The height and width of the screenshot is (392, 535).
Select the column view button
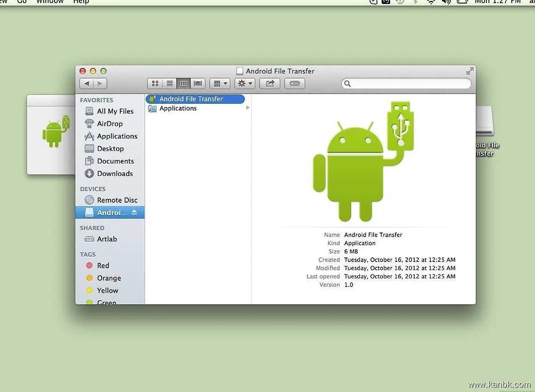pos(184,83)
